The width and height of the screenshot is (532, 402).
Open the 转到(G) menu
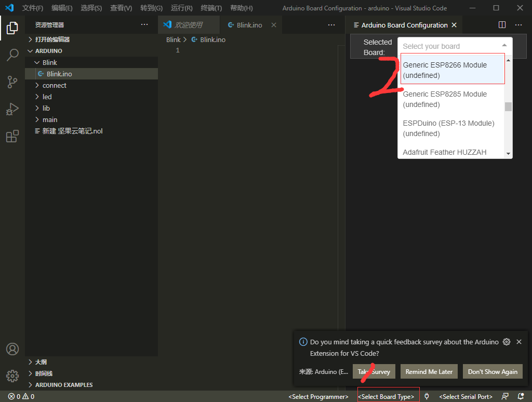151,8
